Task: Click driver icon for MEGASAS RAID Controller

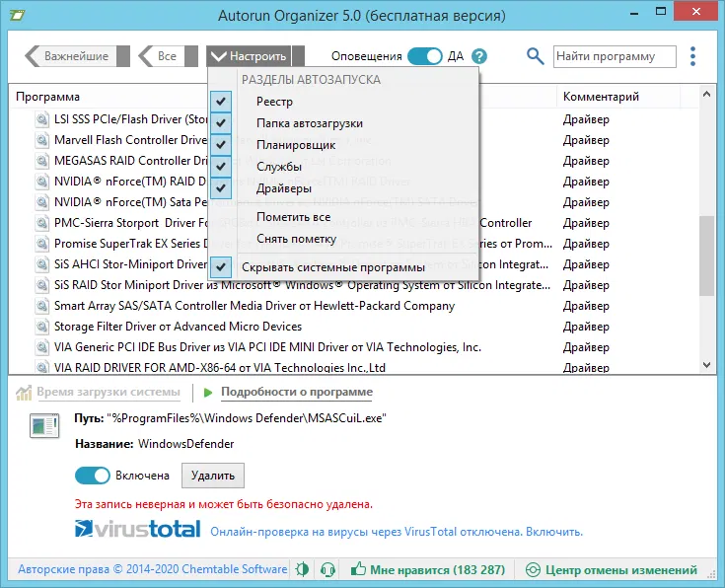Action: coord(42,161)
